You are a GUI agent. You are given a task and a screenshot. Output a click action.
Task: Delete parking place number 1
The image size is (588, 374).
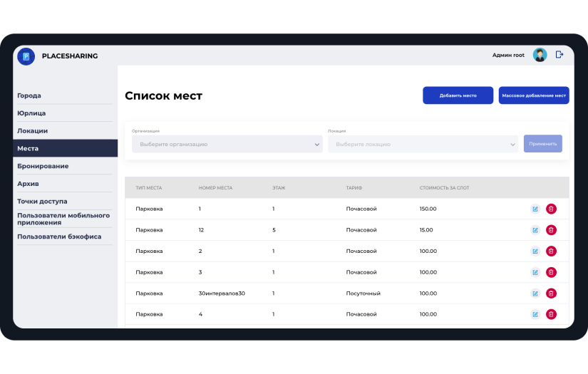pos(551,209)
